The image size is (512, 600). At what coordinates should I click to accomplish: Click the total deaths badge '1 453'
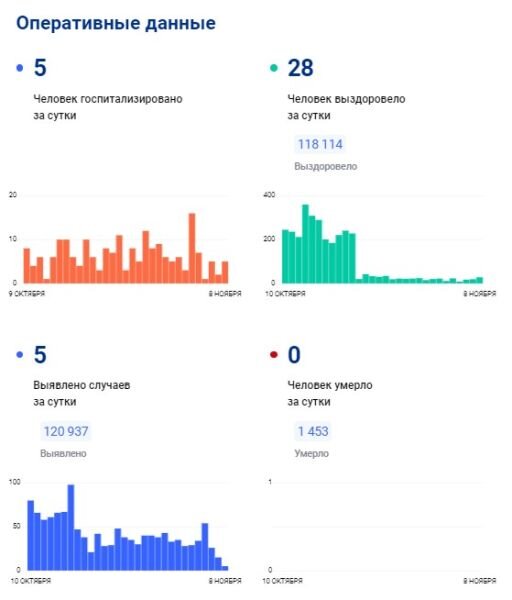313,431
